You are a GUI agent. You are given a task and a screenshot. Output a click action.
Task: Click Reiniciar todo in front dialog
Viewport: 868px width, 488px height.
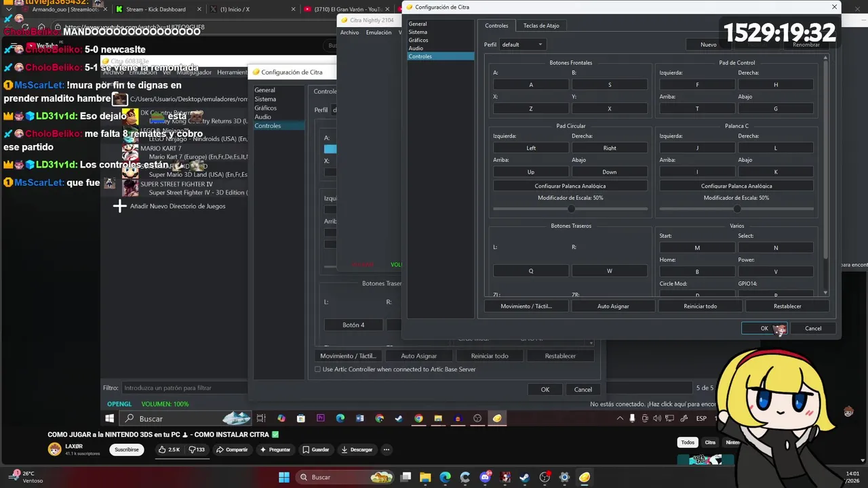click(701, 306)
